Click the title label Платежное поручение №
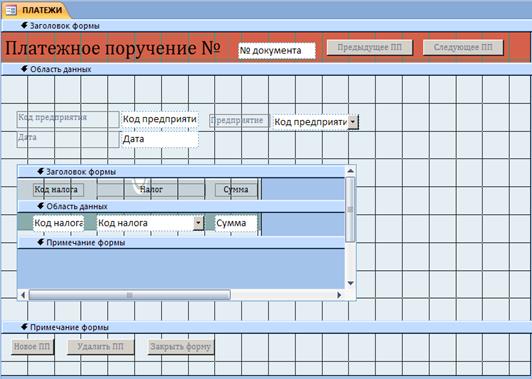The image size is (532, 379). [113, 48]
